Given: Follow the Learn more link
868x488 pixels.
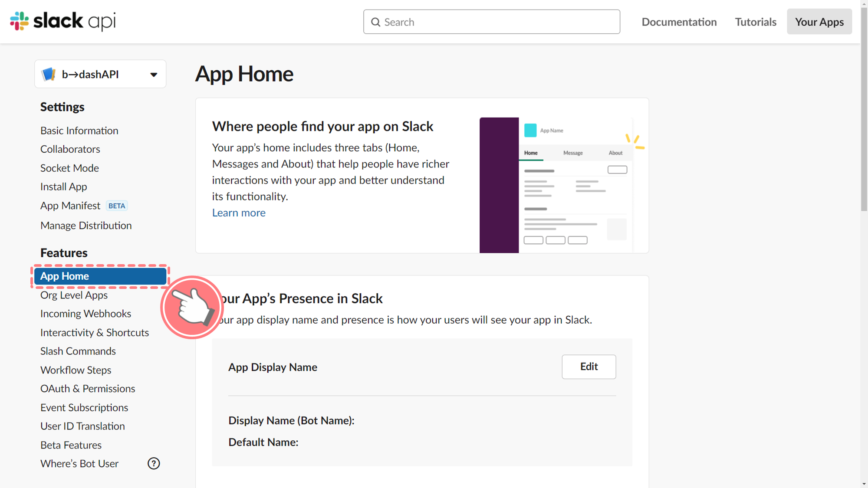Looking at the screenshot, I should (239, 213).
